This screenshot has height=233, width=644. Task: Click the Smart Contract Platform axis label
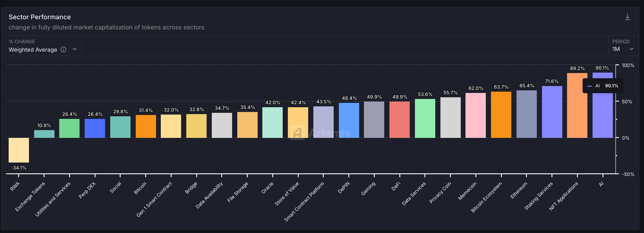(304, 201)
